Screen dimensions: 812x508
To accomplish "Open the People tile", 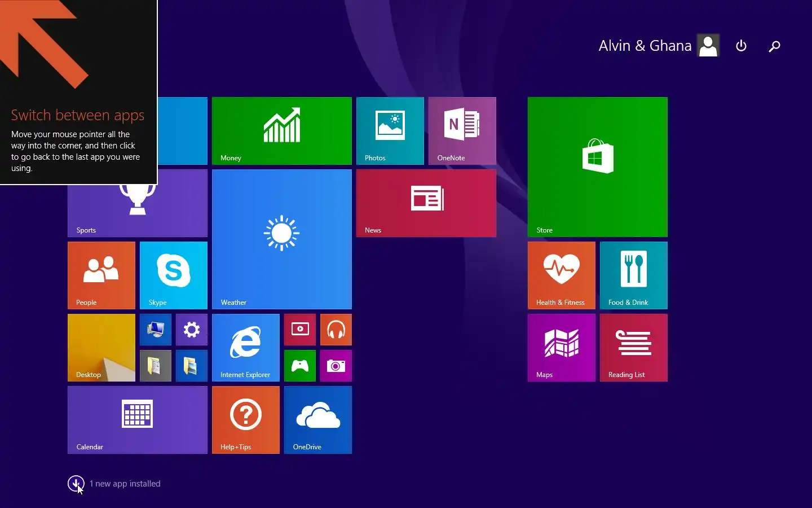I will click(x=101, y=275).
